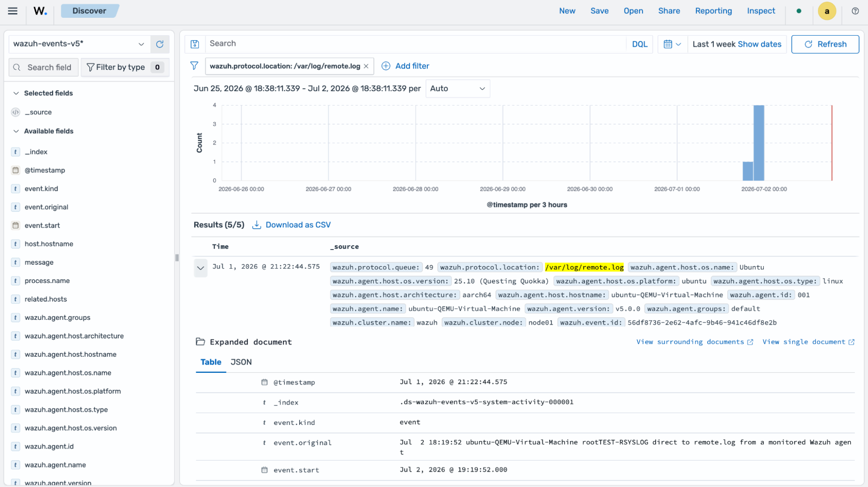Click Download as CSV link
This screenshot has width=868, height=487.
[298, 225]
